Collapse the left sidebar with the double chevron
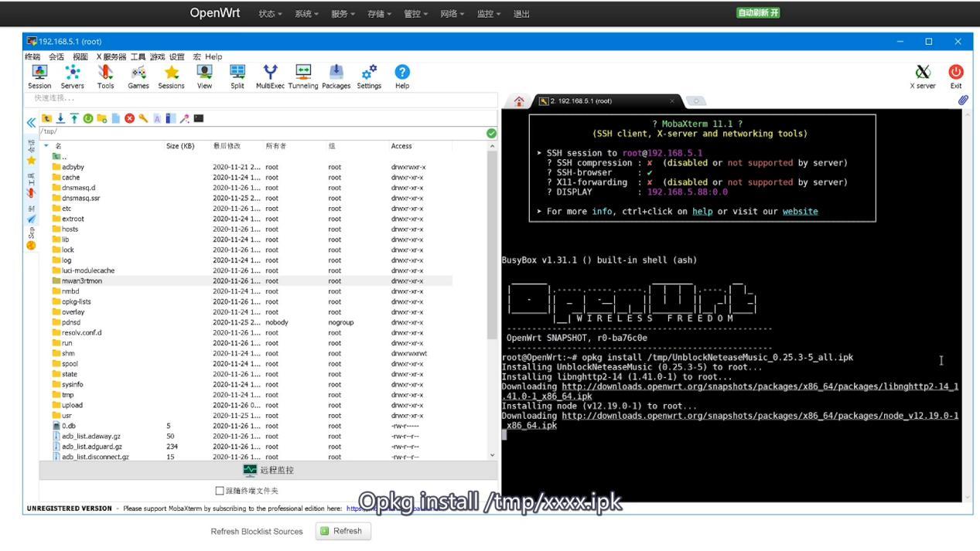The width and height of the screenshot is (980, 551). click(x=31, y=121)
